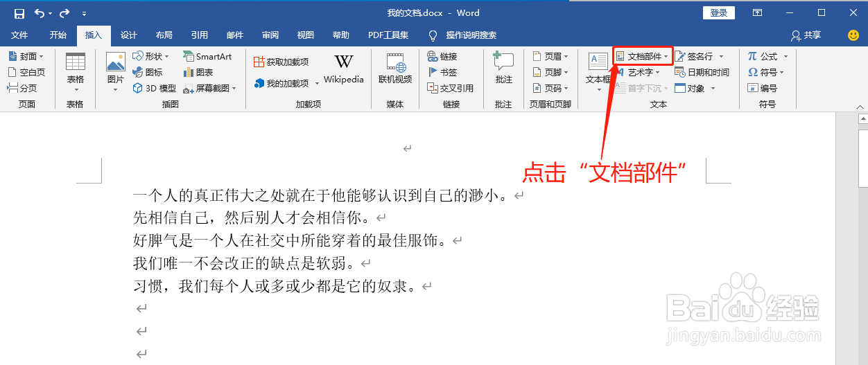
Task: Insert 联机视频 online video
Action: [x=395, y=69]
